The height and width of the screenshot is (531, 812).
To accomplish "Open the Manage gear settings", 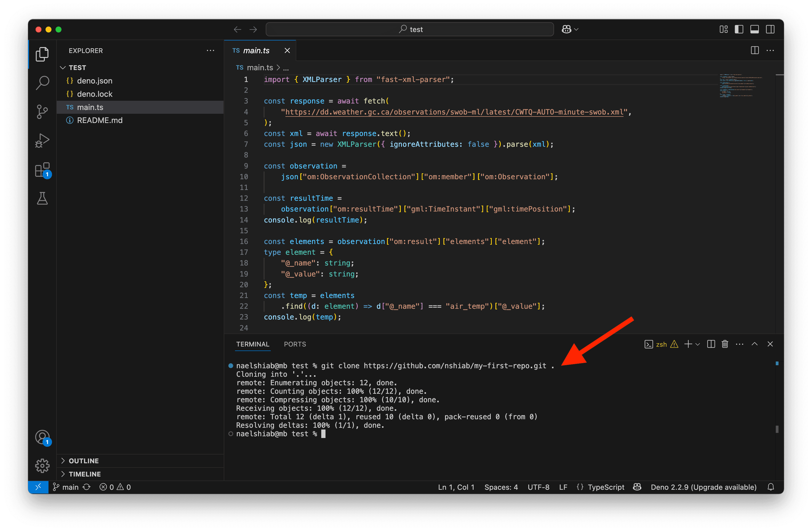I will pos(42,465).
